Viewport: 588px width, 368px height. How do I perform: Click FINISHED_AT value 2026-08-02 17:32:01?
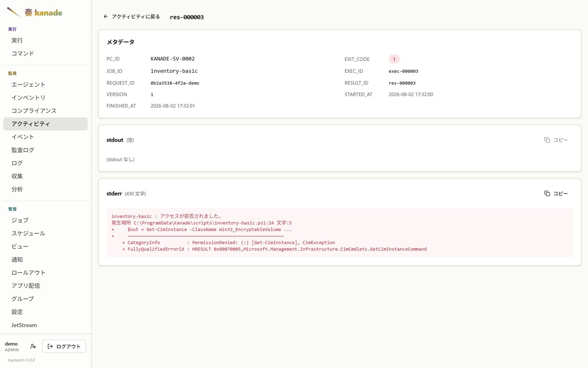(x=173, y=106)
